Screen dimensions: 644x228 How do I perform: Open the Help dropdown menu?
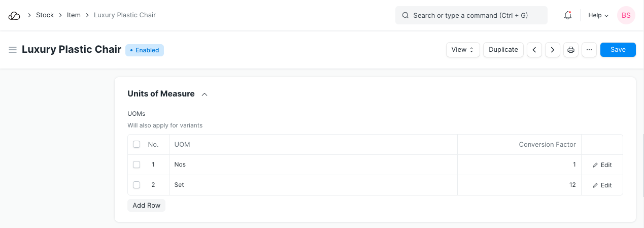pyautogui.click(x=598, y=15)
